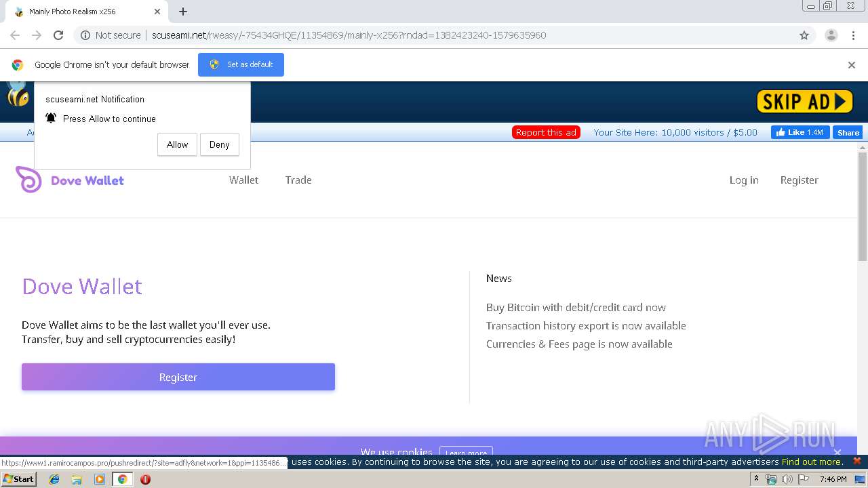Click Learn more in cookie banner
This screenshot has height=488, width=868.
click(466, 452)
